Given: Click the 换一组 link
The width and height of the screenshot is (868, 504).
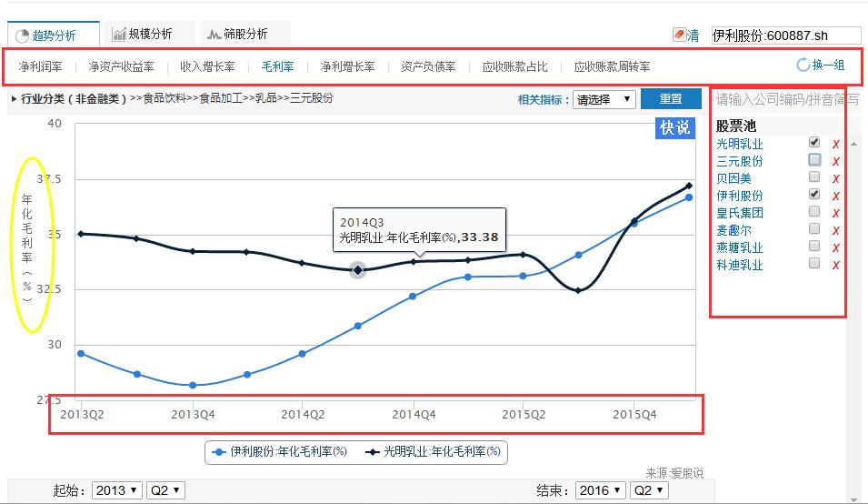Looking at the screenshot, I should click(x=829, y=66).
